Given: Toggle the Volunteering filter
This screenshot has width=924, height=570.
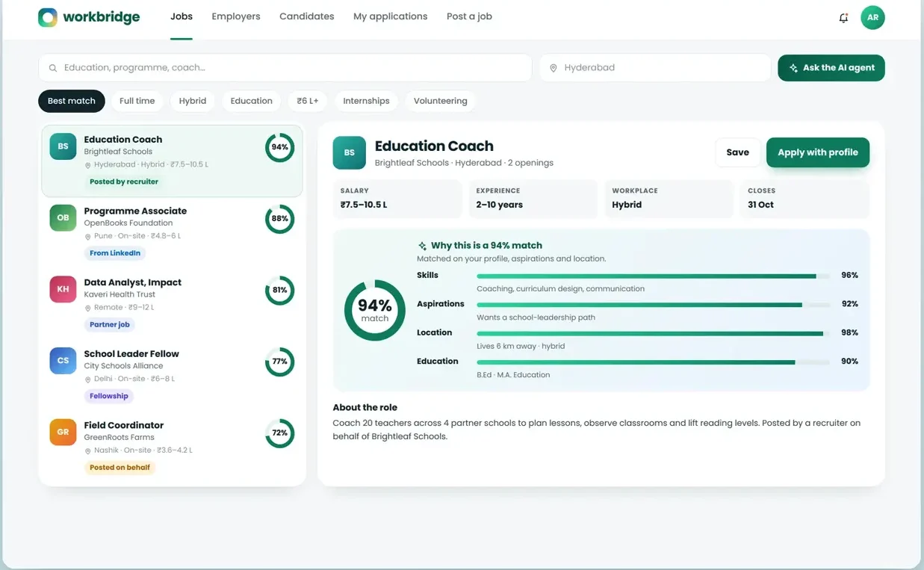Looking at the screenshot, I should point(441,101).
